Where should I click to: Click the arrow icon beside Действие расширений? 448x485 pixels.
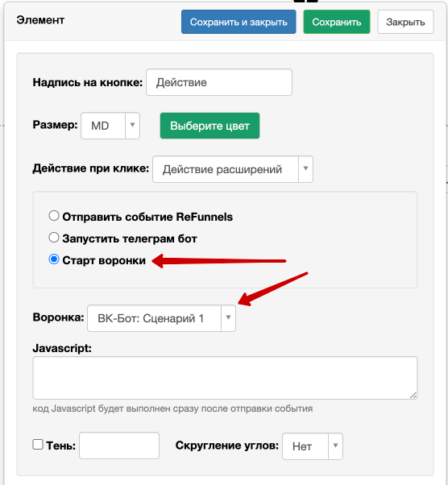[x=305, y=168]
